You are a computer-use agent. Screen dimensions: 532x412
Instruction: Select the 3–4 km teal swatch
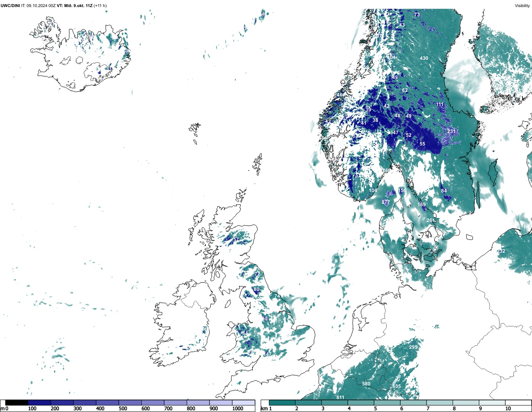(x=335, y=403)
